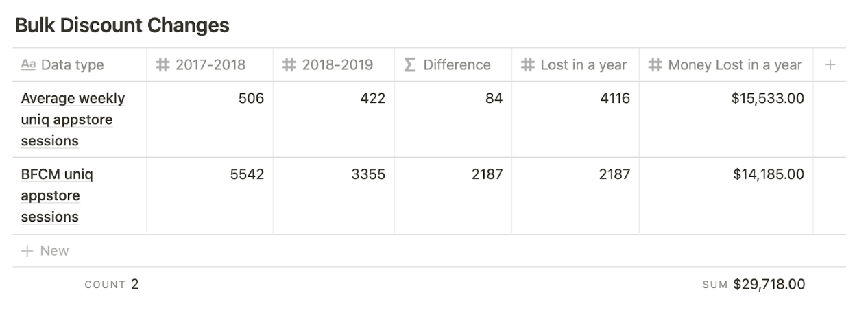
Task: Click the plus icon beside New
Action: point(27,251)
